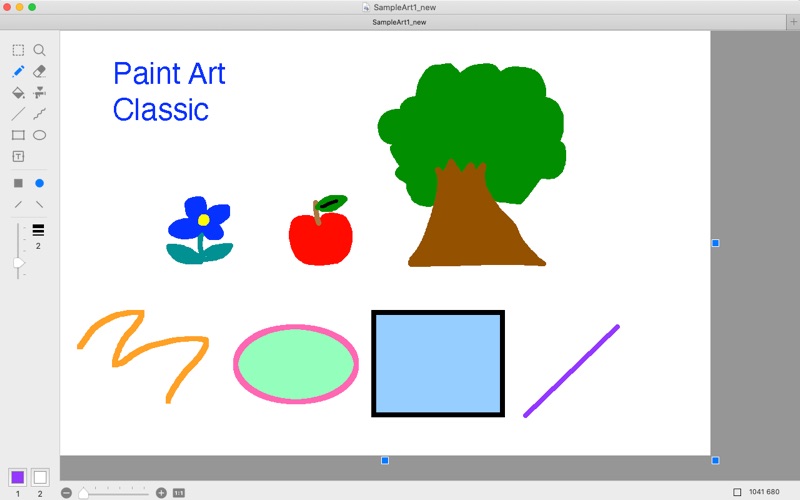800x500 pixels.
Task: Select the Zoom magnifier tool
Action: click(x=39, y=49)
